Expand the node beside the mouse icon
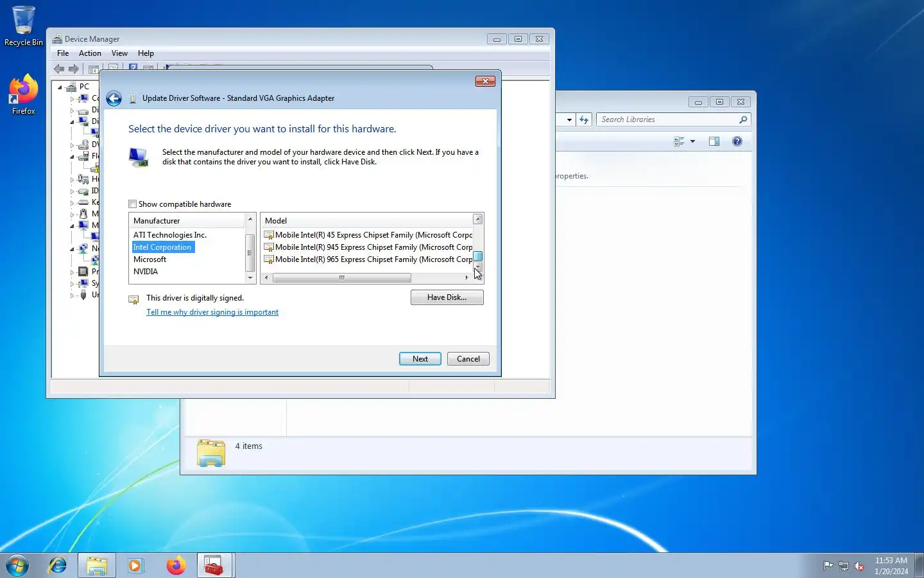This screenshot has height=578, width=924. pyautogui.click(x=72, y=215)
